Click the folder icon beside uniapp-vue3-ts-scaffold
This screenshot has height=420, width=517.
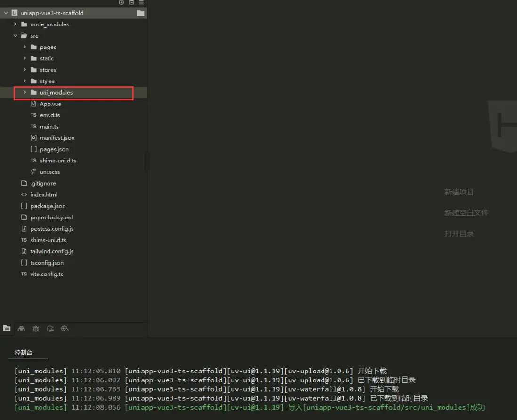pos(140,13)
